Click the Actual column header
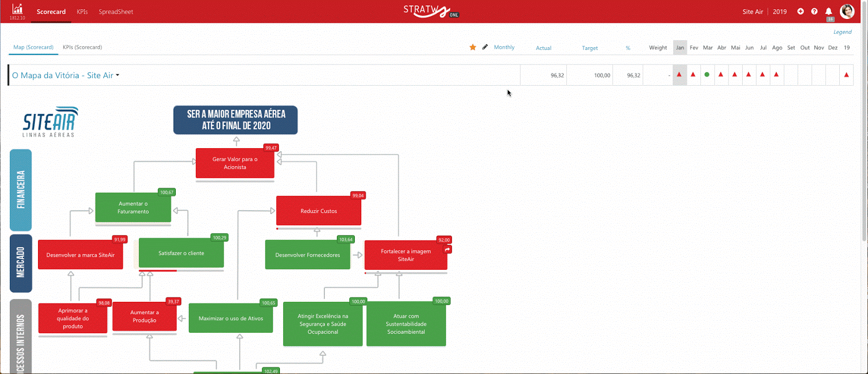Screen dimensions: 868x374 544,48
